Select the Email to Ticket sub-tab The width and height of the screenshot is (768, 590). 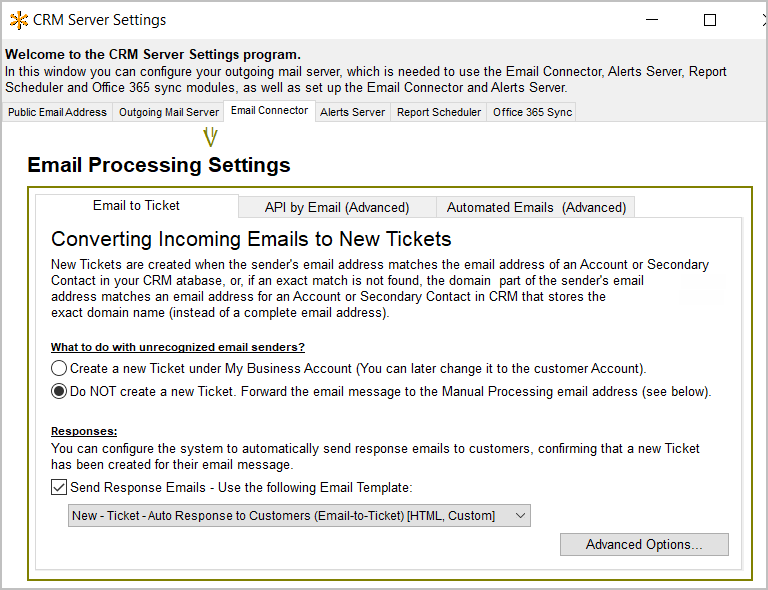pos(136,206)
